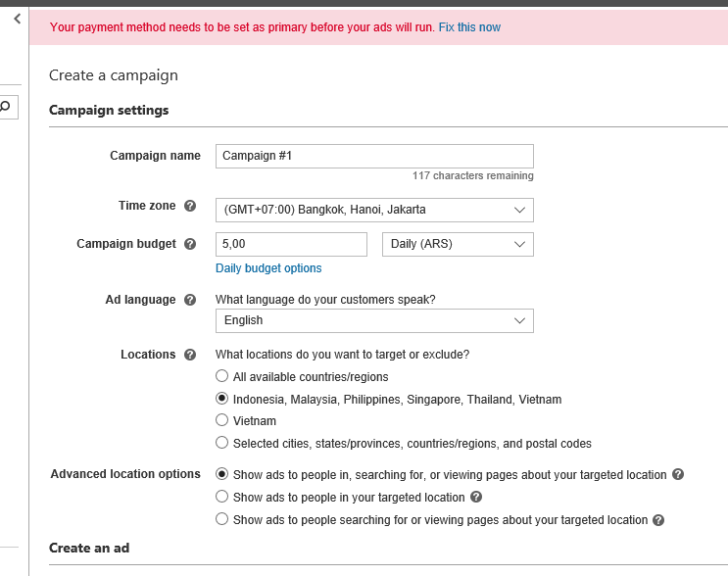Open help for 'searching for or viewing pages' option
This screenshot has width=728, height=576.
click(658, 520)
